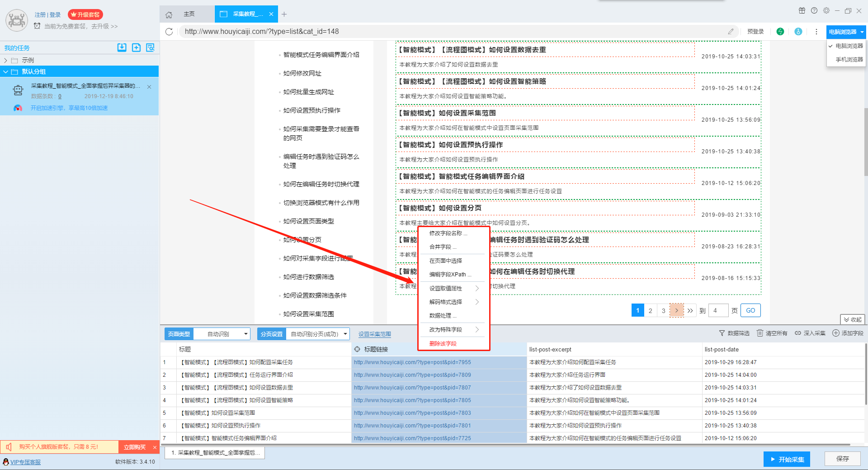868x470 pixels.
Task: Click the gift icon in title bar
Action: tap(802, 10)
